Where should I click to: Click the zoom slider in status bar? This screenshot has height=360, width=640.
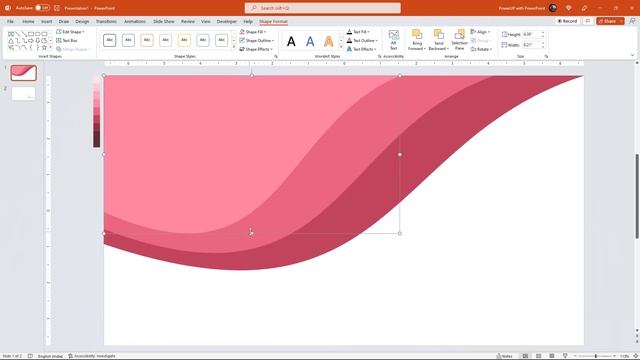(x=596, y=356)
